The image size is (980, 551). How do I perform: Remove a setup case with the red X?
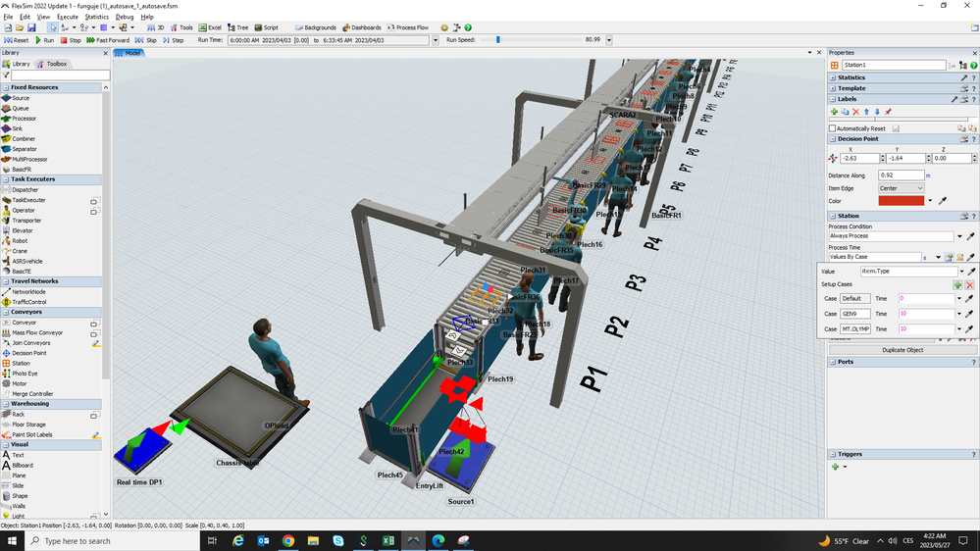(969, 285)
